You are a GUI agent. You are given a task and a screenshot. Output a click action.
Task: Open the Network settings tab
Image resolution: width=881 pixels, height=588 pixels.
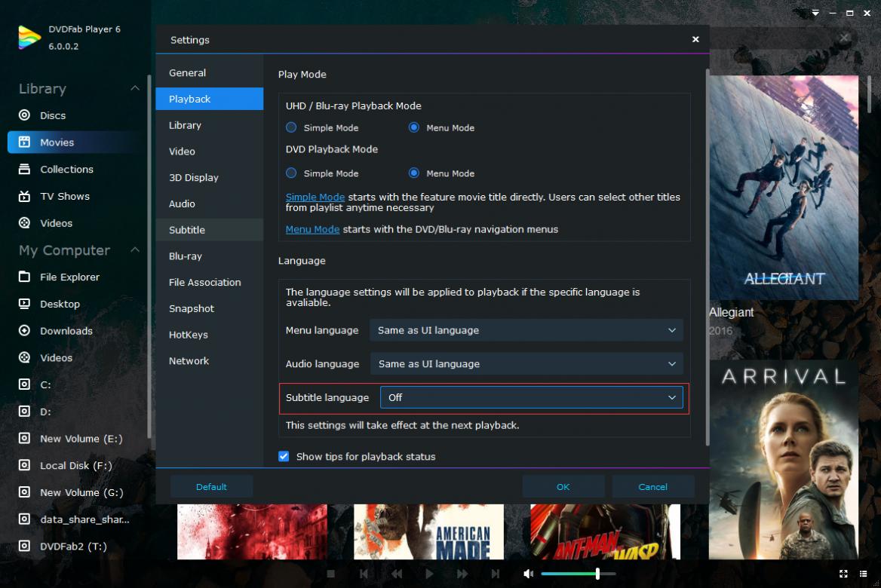pyautogui.click(x=210, y=360)
